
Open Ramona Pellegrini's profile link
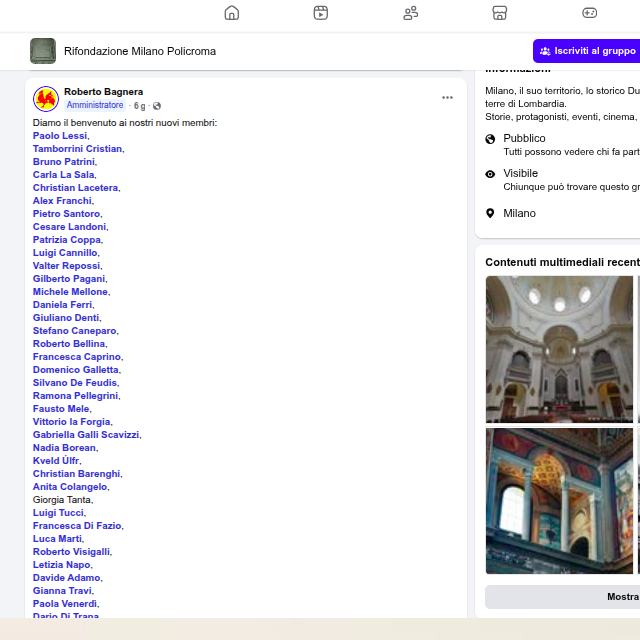pos(76,396)
